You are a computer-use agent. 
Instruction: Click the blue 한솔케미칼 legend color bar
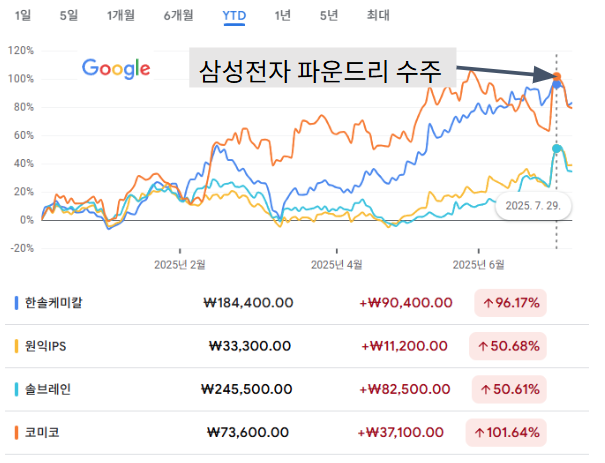click(16, 303)
